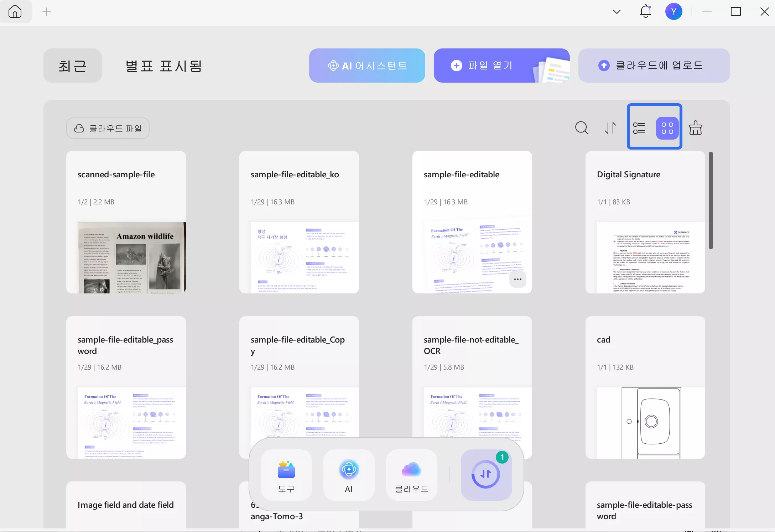Screen dimensions: 775x532
Task: Open the 클라우드 panel in floating bar
Action: pyautogui.click(x=412, y=475)
